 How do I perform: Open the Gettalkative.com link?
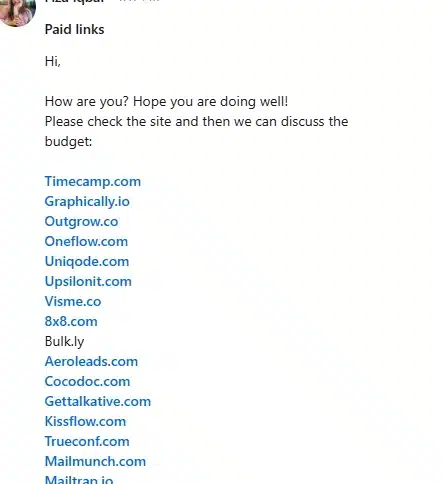[98, 402]
